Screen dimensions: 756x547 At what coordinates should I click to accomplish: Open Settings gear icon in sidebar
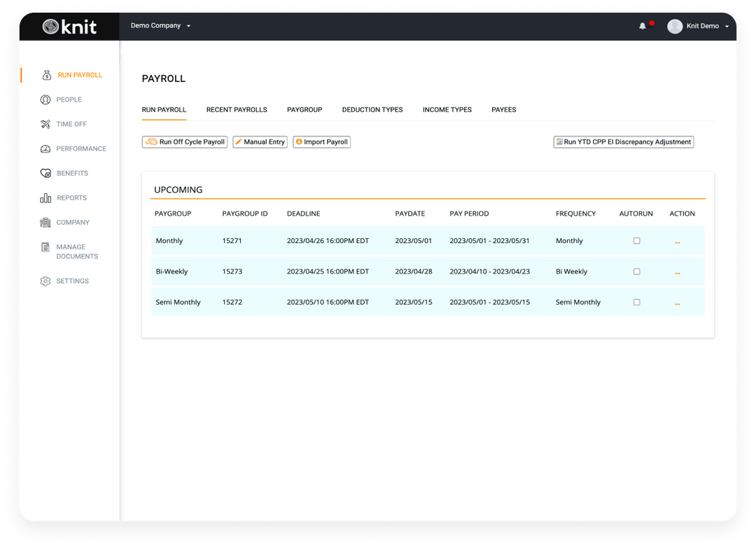coord(45,282)
